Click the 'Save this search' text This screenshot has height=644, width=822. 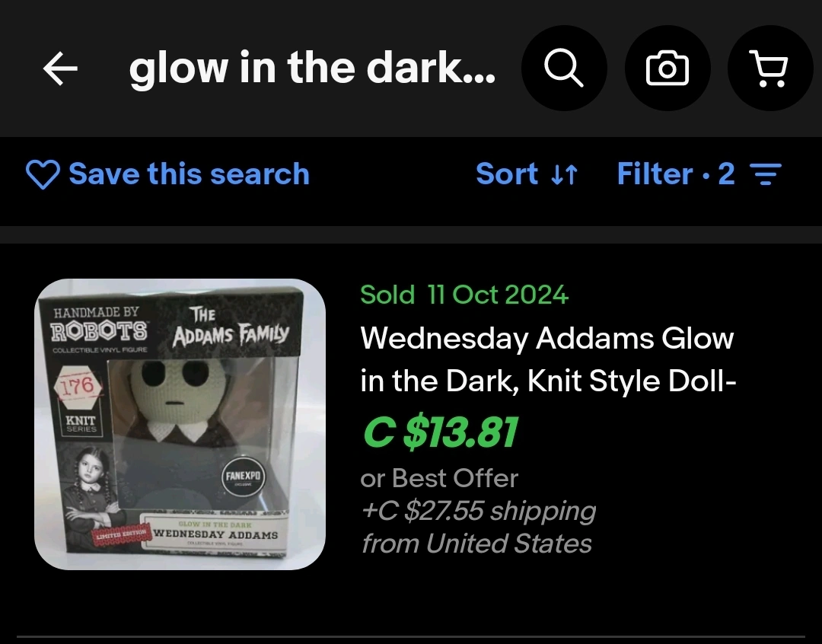[x=190, y=174]
